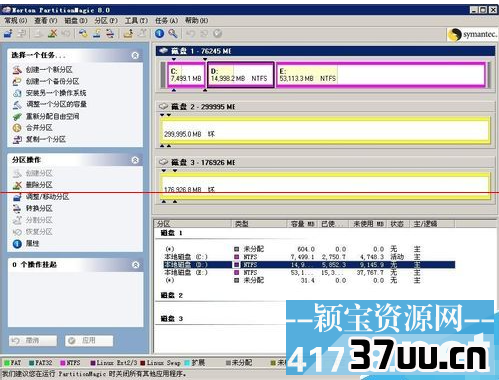
Task: Collapse the 'Choose a task' (选择一个任务) panel
Action: pos(135,55)
